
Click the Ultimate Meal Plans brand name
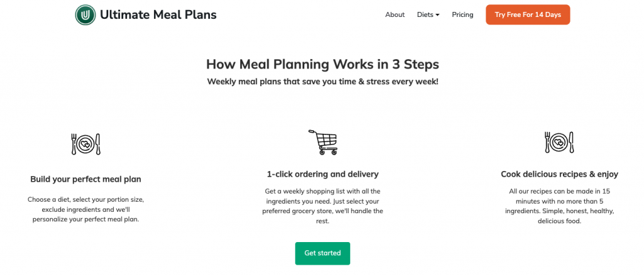click(x=158, y=14)
